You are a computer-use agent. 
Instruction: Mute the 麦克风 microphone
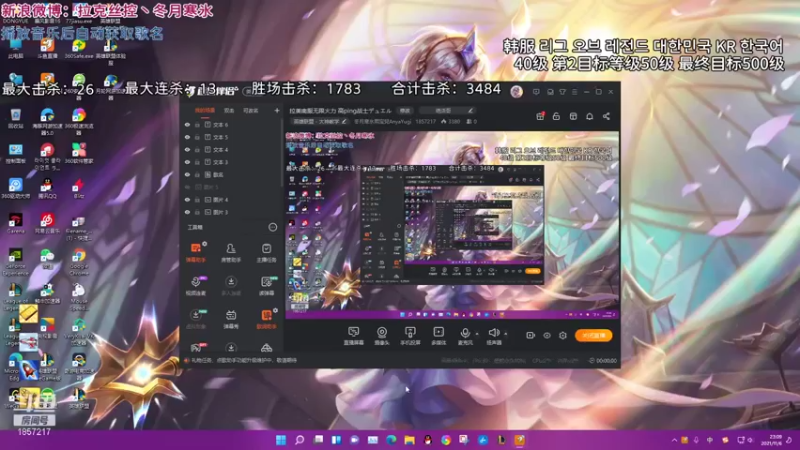[465, 336]
